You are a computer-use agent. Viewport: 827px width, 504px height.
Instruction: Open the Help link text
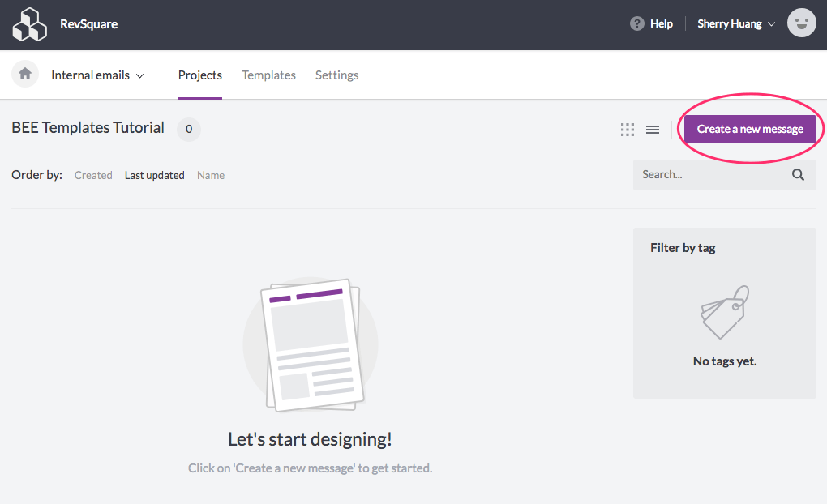[x=662, y=23]
